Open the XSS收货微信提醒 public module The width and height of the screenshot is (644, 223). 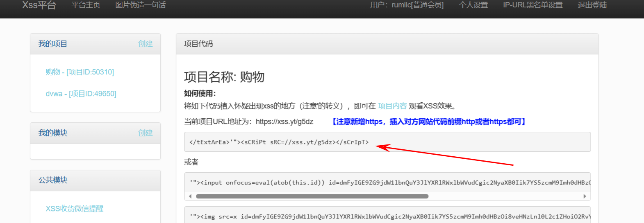click(x=75, y=209)
